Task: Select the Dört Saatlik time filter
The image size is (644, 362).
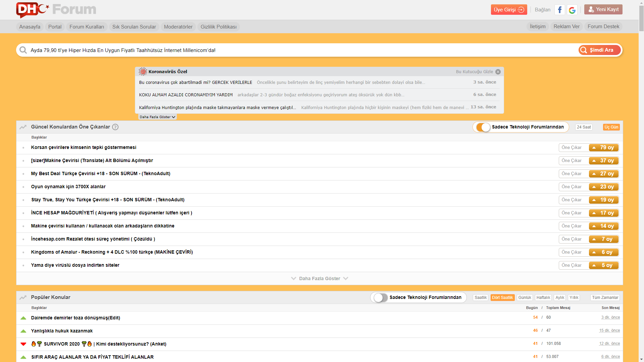Action: [x=502, y=298]
